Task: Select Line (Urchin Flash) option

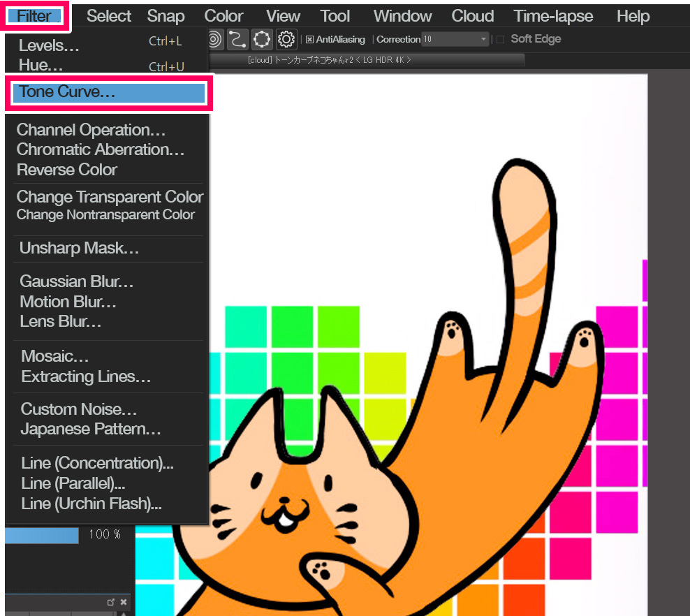Action: tap(91, 504)
